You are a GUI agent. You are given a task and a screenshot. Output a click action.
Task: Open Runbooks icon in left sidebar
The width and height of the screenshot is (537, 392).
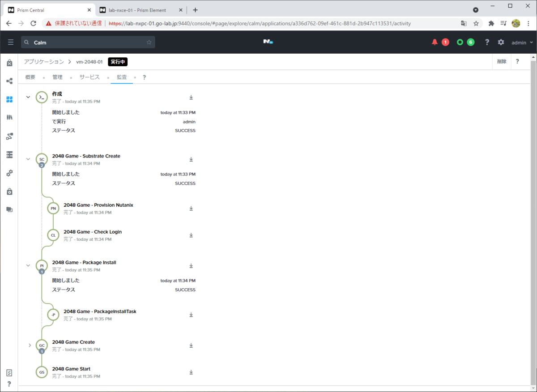pos(9,136)
